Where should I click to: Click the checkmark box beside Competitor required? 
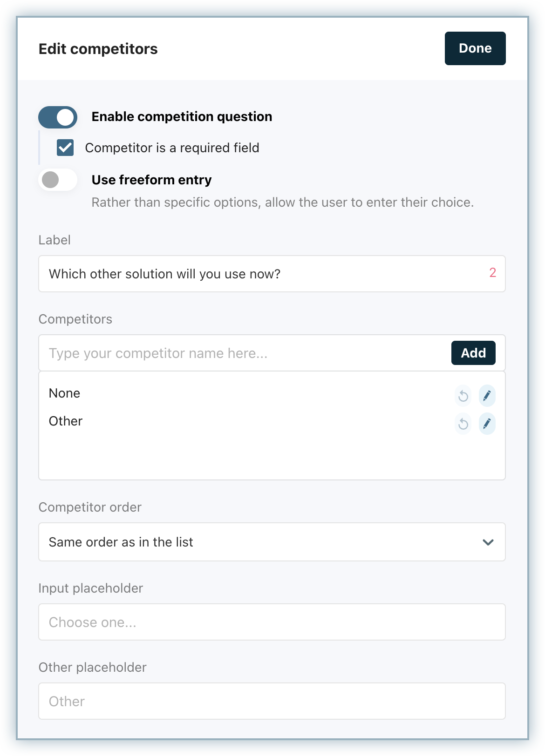pos(65,148)
